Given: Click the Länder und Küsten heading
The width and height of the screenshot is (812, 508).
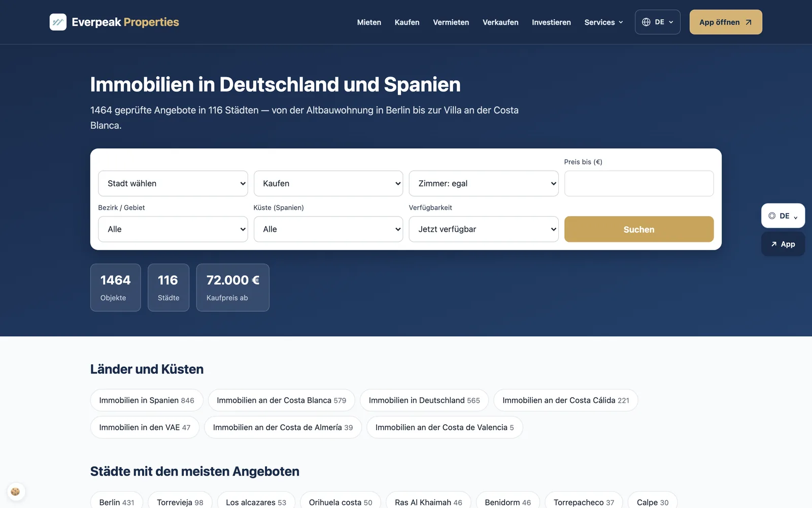Looking at the screenshot, I should coord(147,369).
